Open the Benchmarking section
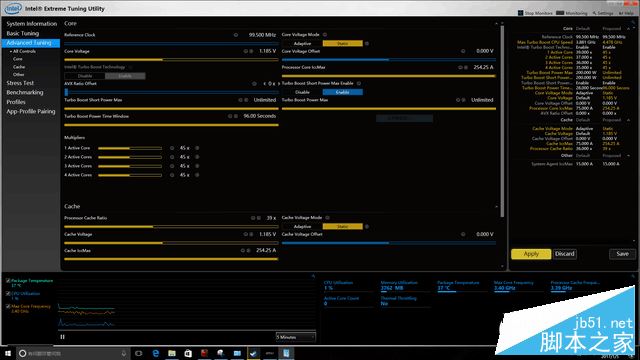 pyautogui.click(x=24, y=93)
